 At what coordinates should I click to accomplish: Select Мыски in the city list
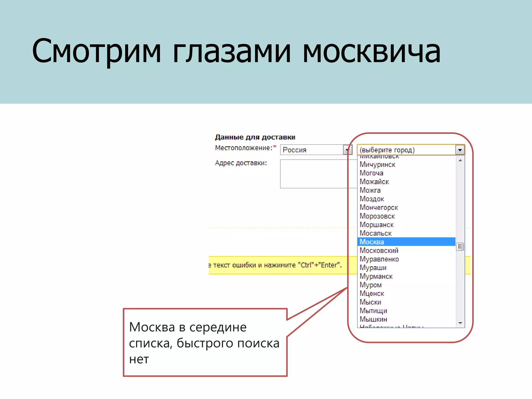407,302
